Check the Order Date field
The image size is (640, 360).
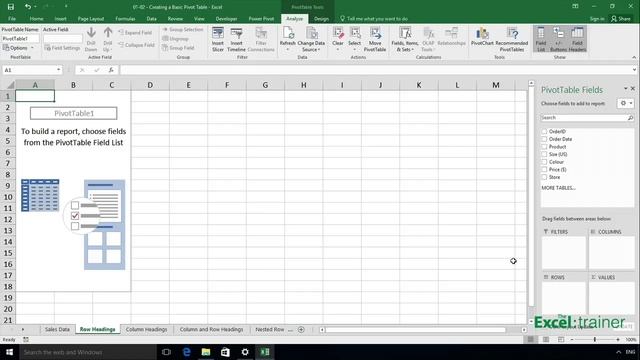click(x=544, y=139)
